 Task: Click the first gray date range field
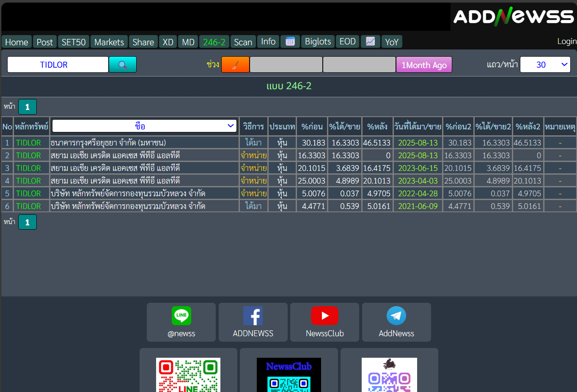286,65
